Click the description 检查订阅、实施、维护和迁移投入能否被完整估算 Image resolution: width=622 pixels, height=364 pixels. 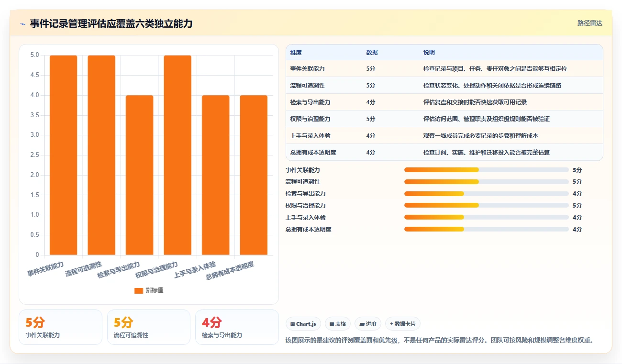tap(486, 153)
